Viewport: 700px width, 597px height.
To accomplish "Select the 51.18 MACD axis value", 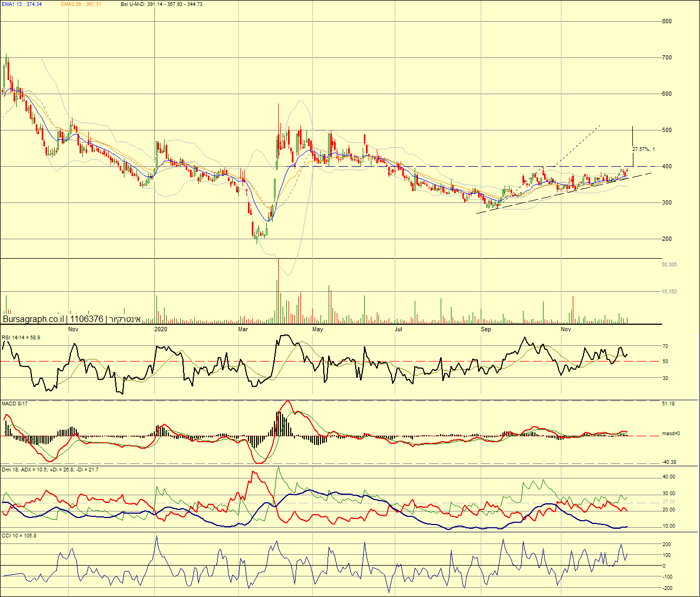I will 669,404.
